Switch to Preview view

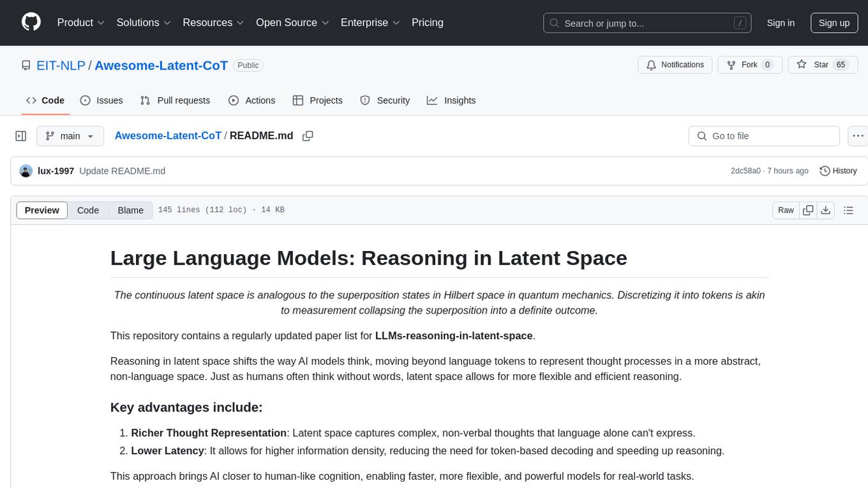point(42,210)
